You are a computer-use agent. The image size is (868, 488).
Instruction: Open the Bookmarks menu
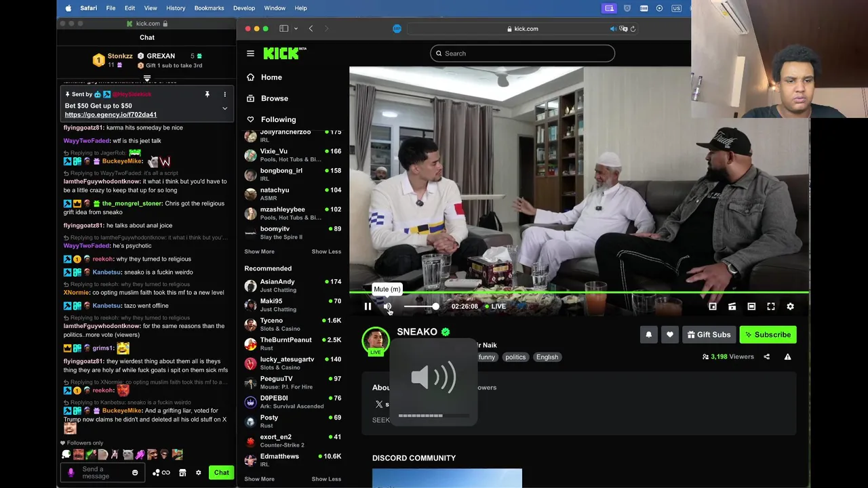coord(209,8)
